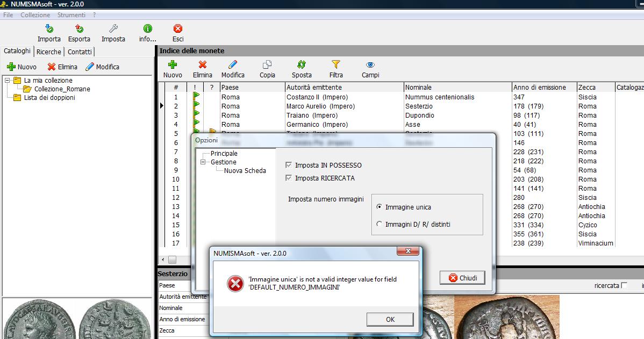Click row number 17
Image resolution: width=644 pixels, height=339 pixels.
click(x=176, y=243)
